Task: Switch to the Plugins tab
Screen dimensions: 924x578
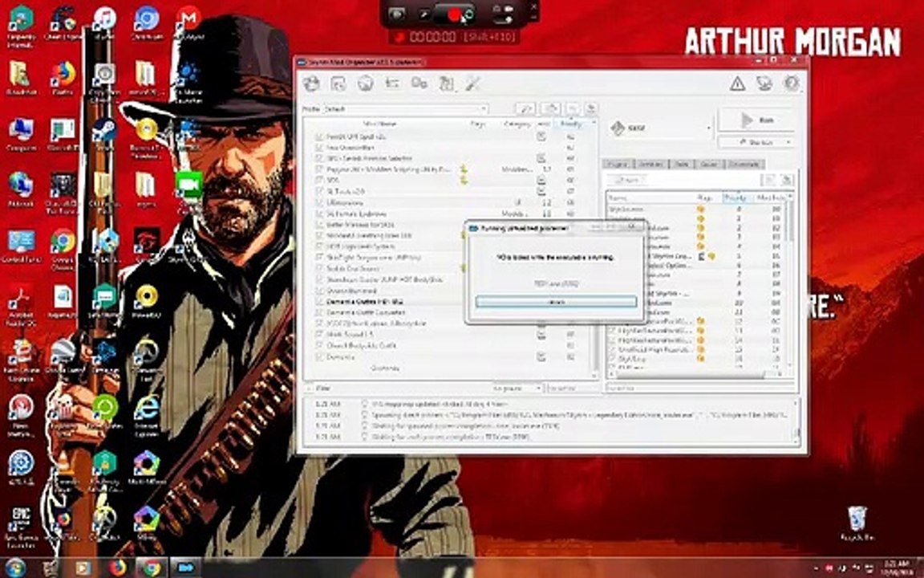Action: click(x=617, y=164)
